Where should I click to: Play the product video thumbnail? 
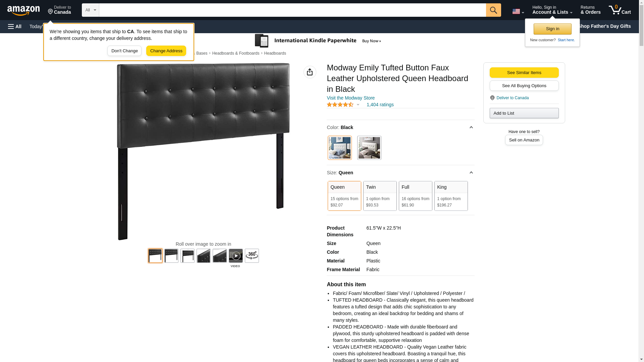click(x=235, y=256)
